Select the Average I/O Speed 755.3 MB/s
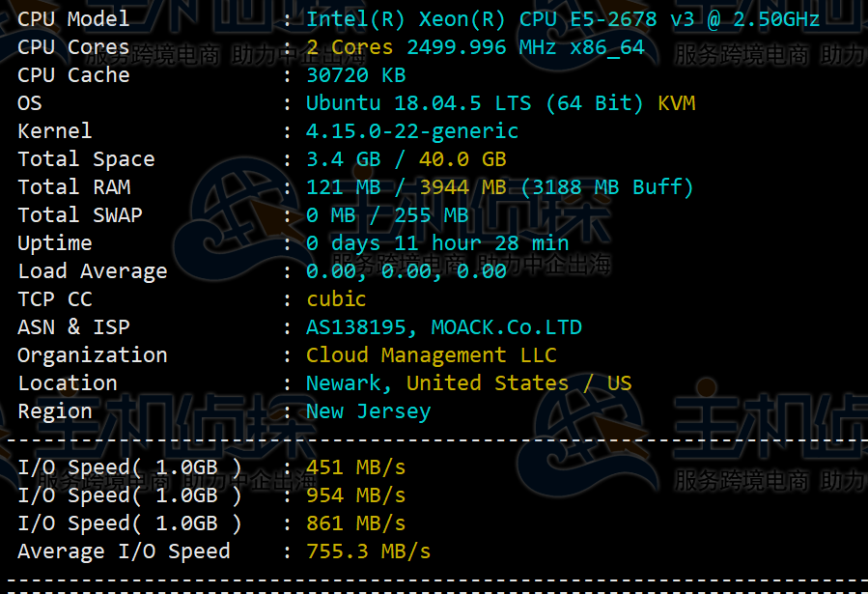The width and height of the screenshot is (868, 594). 368,552
